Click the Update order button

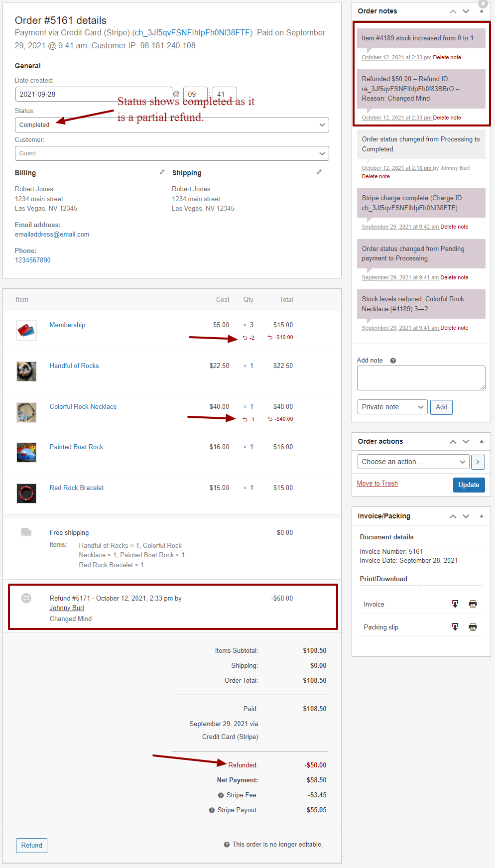coord(469,485)
